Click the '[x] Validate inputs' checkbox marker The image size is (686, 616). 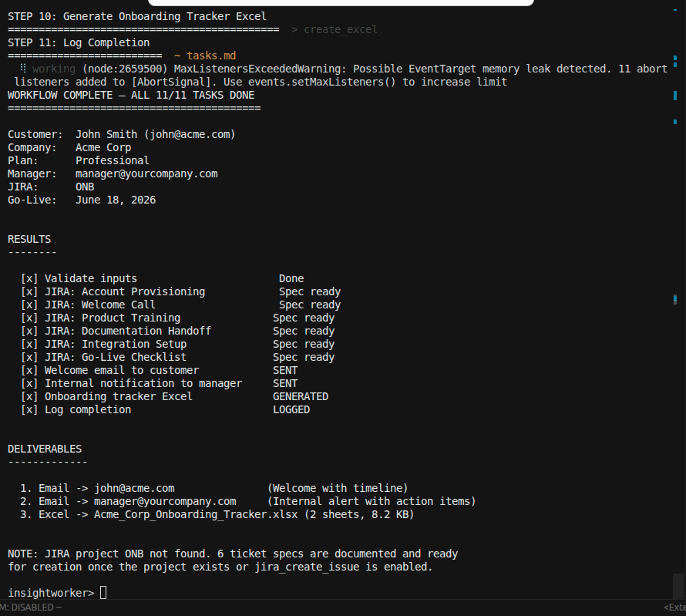click(29, 278)
